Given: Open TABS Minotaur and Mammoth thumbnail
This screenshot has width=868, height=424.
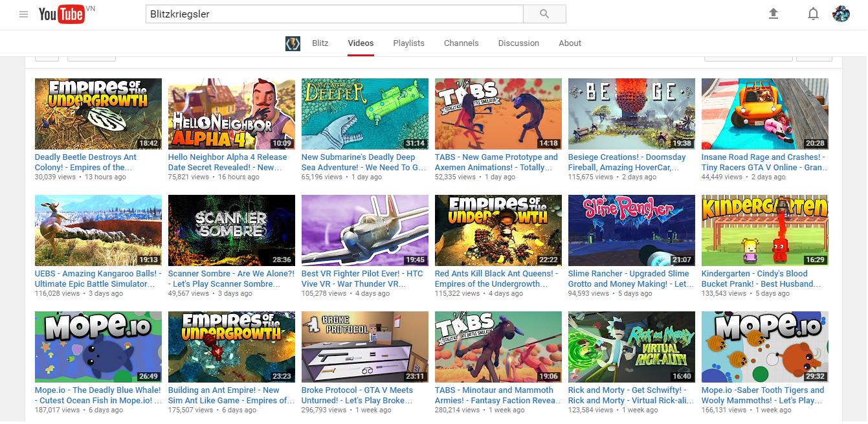Looking at the screenshot, I should (498, 347).
